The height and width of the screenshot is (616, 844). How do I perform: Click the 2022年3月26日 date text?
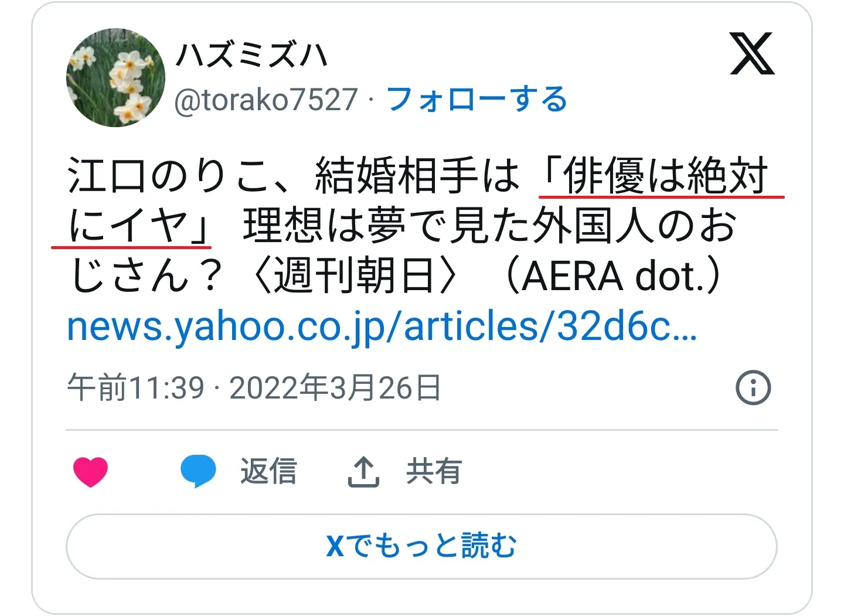335,388
